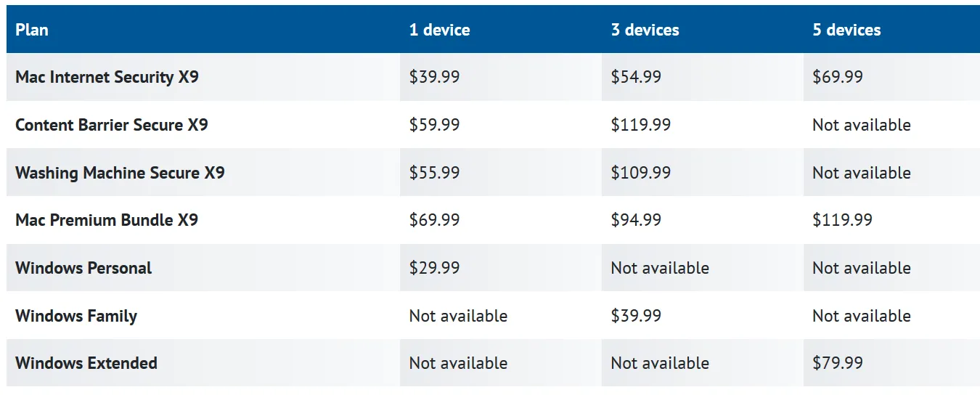Click the $39.99 Windows Family price
Viewport: 980px width, 395px height.
pyautogui.click(x=636, y=316)
